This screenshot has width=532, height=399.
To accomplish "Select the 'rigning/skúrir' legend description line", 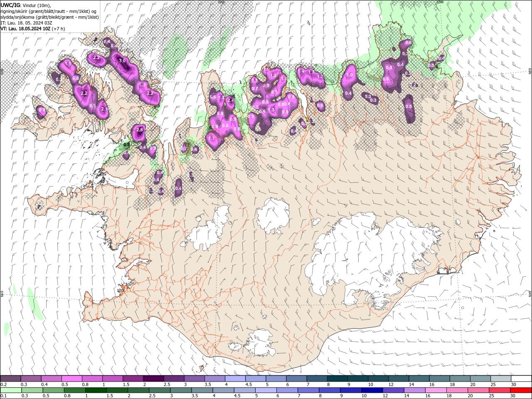I will [x=48, y=11].
